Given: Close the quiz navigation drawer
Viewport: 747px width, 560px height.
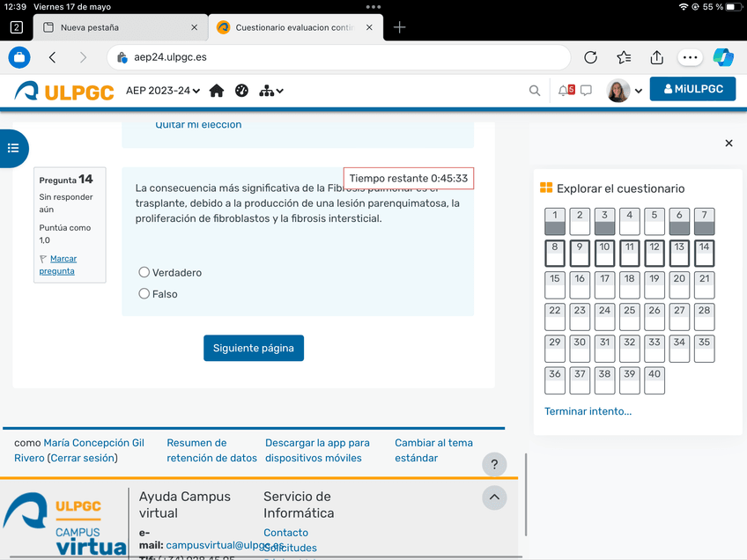Looking at the screenshot, I should pos(729,143).
